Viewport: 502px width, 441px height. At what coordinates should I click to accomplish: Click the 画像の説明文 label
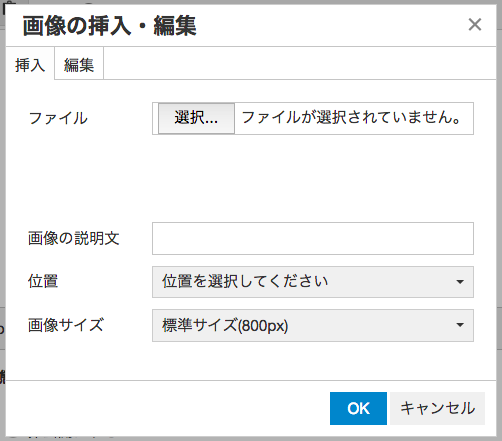(x=74, y=238)
